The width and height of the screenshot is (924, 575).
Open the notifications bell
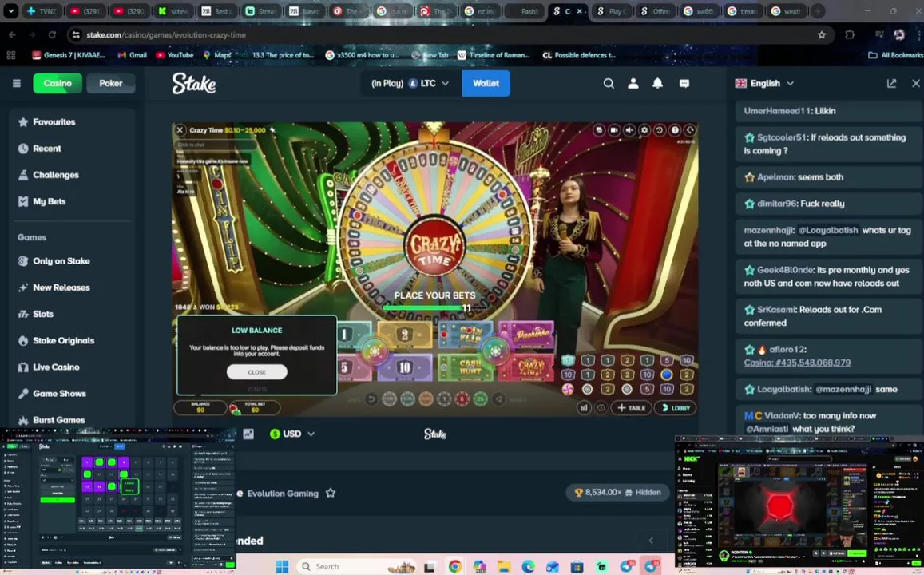coord(657,84)
